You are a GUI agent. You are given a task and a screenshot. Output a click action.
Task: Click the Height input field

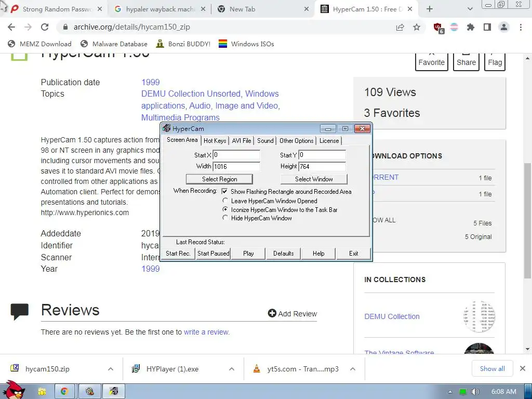(322, 166)
